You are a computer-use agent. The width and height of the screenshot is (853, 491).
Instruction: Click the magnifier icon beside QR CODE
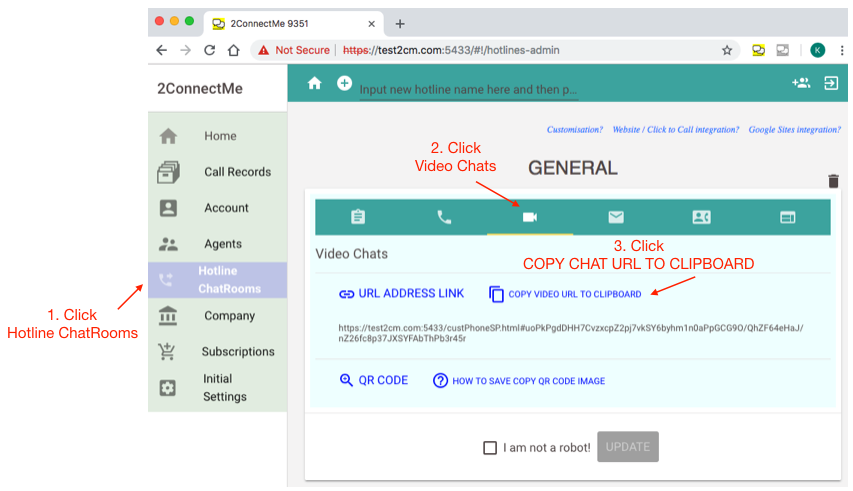click(x=346, y=380)
